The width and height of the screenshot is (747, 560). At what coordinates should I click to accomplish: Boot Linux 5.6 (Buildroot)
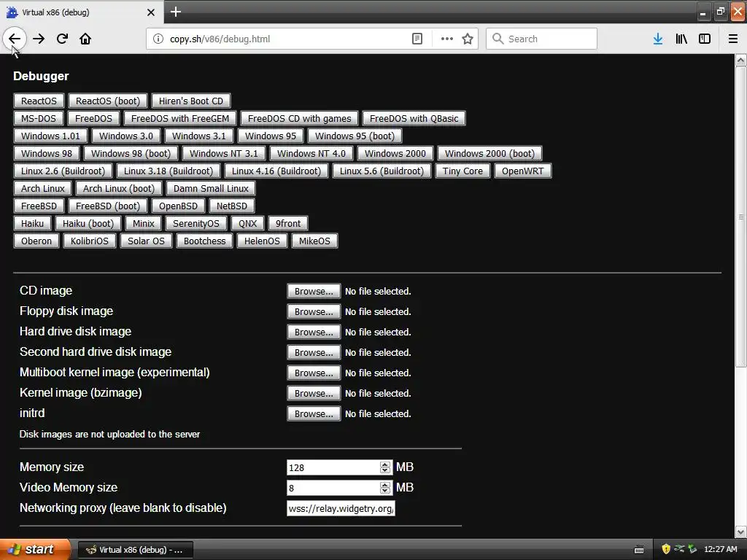click(x=382, y=171)
